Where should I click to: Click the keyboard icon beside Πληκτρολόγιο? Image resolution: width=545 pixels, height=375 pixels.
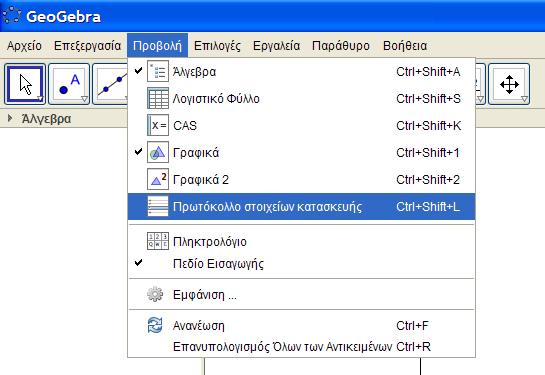pos(158,241)
